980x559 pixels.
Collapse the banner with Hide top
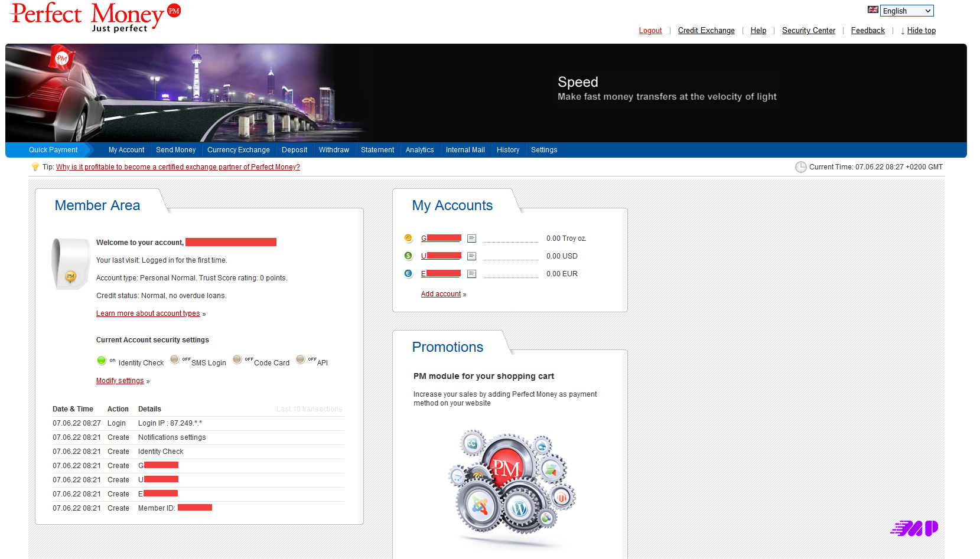921,31
